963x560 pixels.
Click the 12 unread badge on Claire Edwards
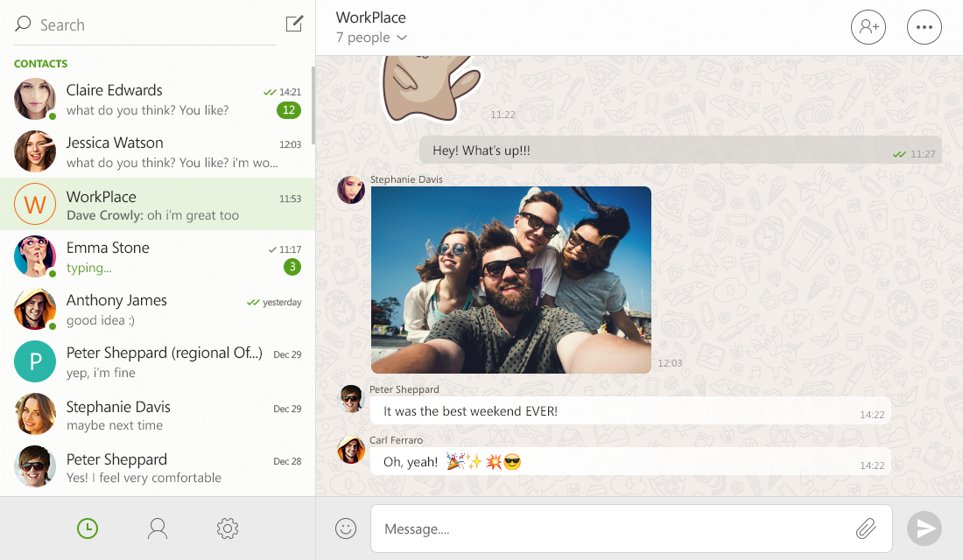289,110
